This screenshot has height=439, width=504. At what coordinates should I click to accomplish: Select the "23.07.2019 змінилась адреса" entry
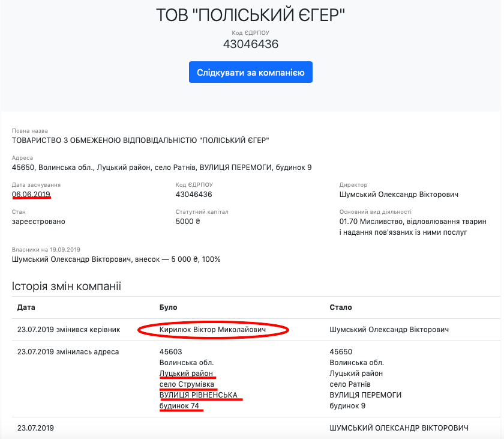pyautogui.click(x=68, y=352)
